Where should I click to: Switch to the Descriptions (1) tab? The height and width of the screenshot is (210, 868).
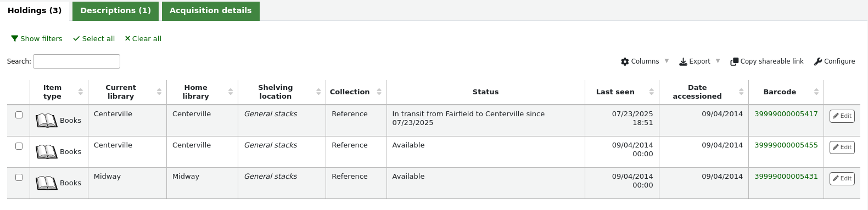(115, 11)
